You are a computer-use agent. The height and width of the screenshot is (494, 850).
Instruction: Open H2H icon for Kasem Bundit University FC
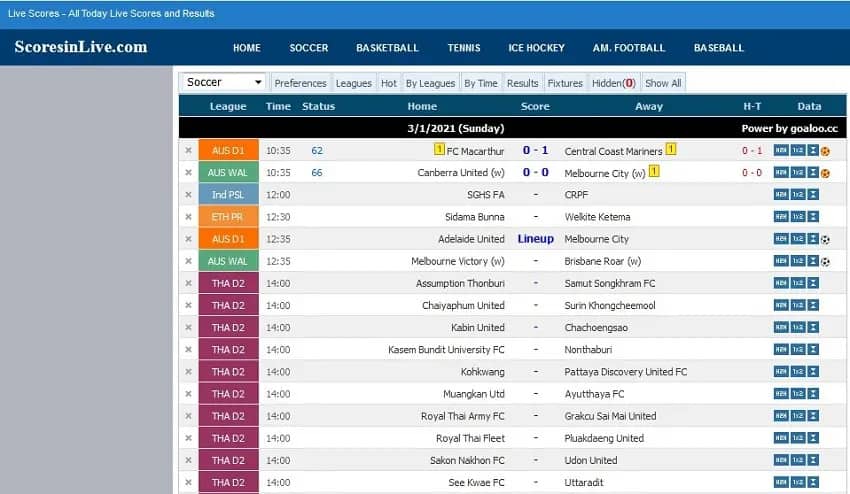click(781, 350)
